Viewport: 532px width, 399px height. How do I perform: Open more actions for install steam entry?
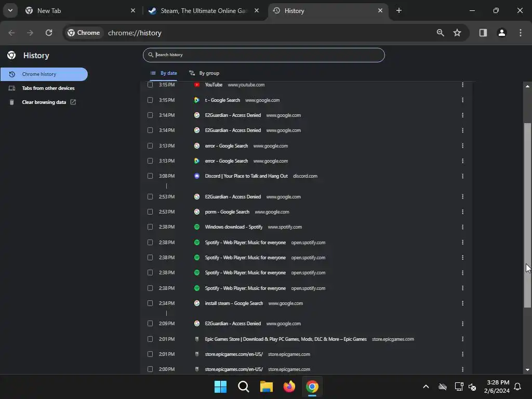(x=462, y=303)
